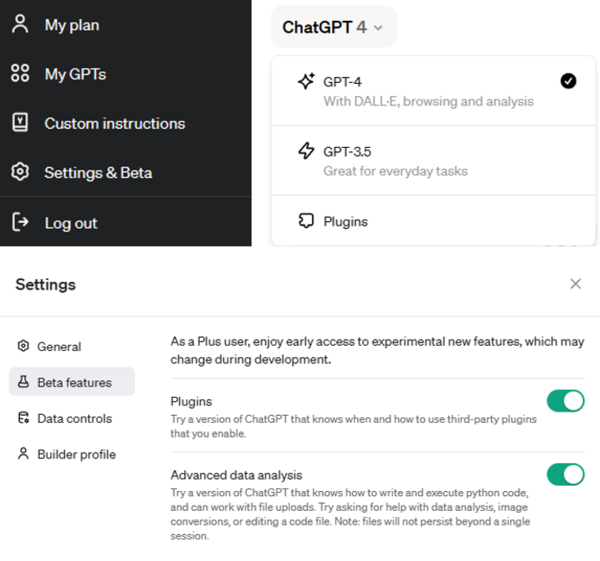Click the My GPTs grid icon

[x=20, y=73]
